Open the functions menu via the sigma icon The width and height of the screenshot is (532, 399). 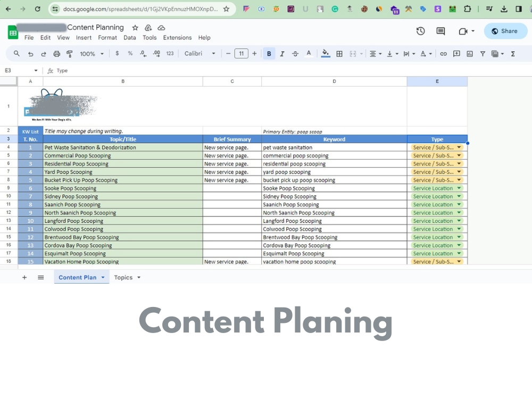(512, 53)
